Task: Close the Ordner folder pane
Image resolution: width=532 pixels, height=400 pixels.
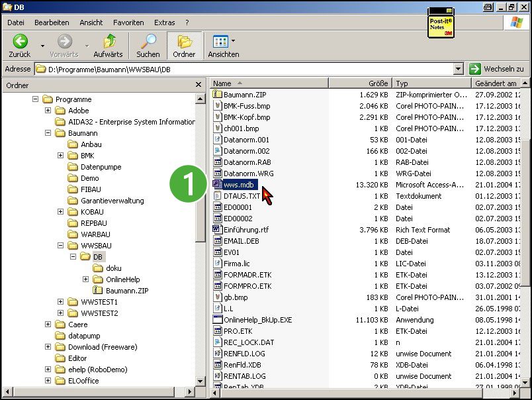Action: pyautogui.click(x=199, y=85)
